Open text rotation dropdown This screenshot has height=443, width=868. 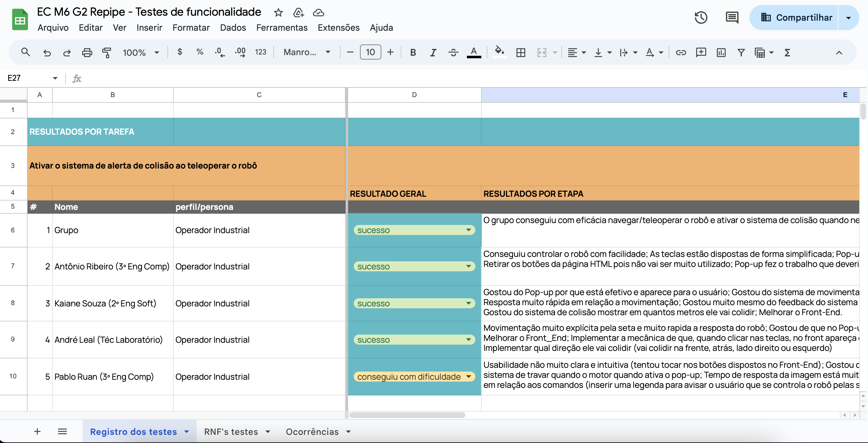654,53
